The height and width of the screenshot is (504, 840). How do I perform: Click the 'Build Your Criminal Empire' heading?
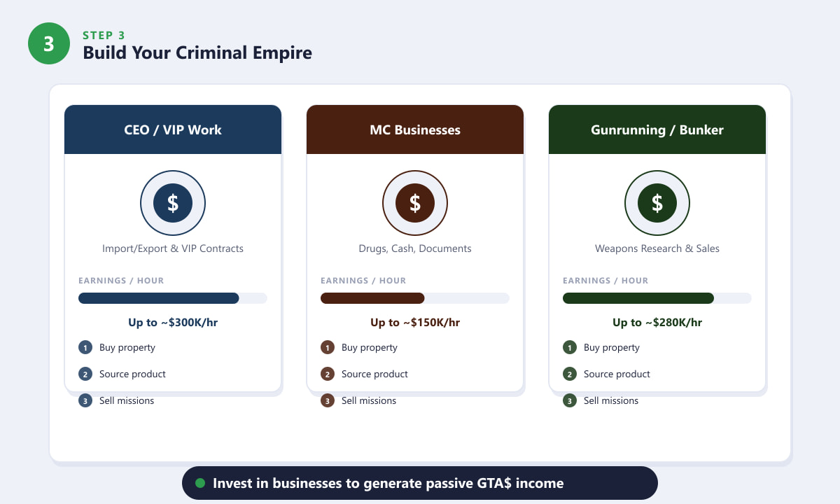[x=197, y=52]
